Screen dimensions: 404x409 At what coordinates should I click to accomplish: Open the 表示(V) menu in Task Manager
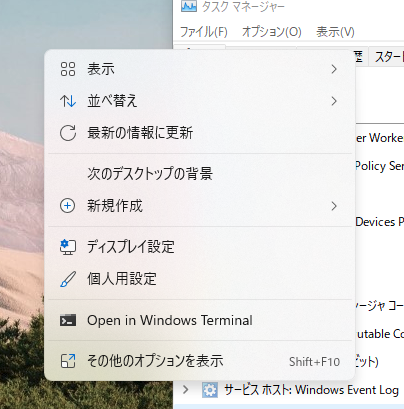[335, 32]
